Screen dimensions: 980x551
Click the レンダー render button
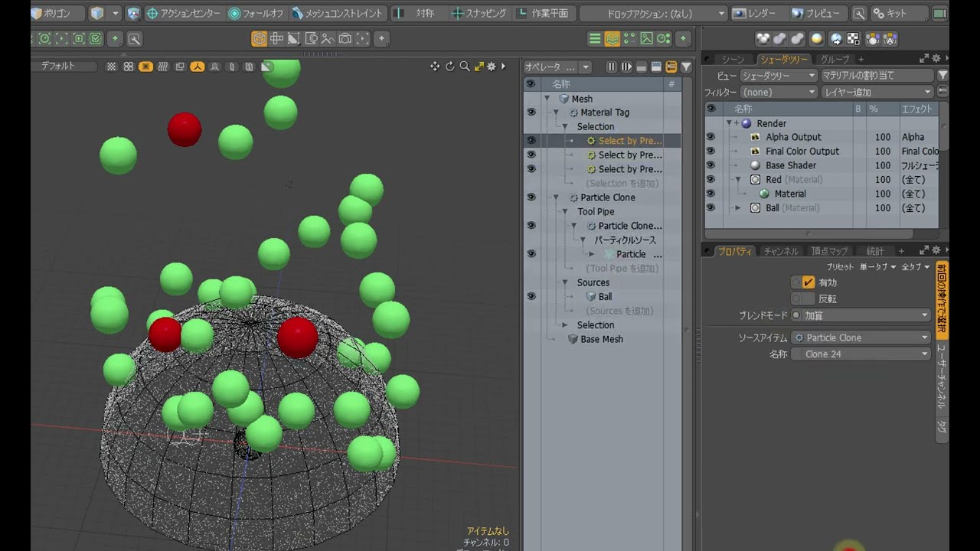[x=755, y=13]
